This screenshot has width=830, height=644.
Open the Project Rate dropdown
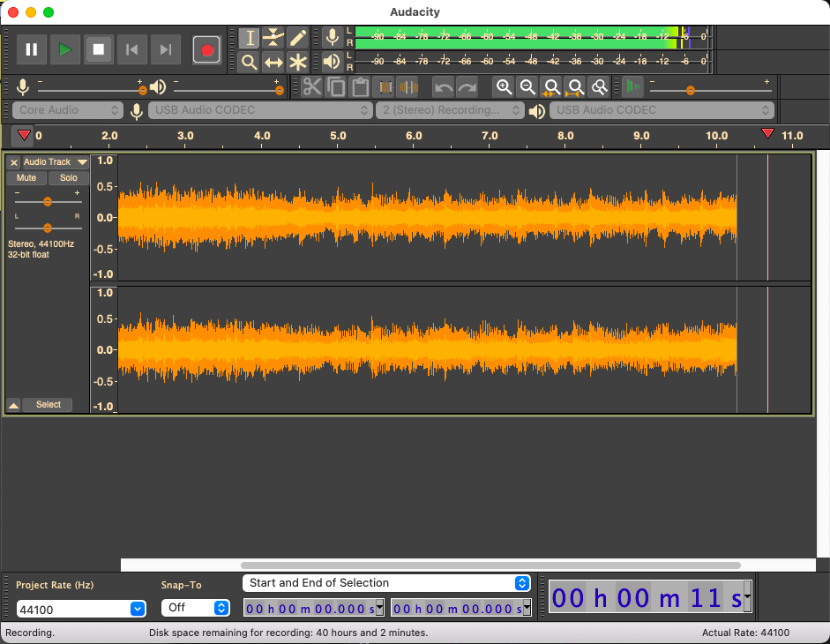(137, 609)
